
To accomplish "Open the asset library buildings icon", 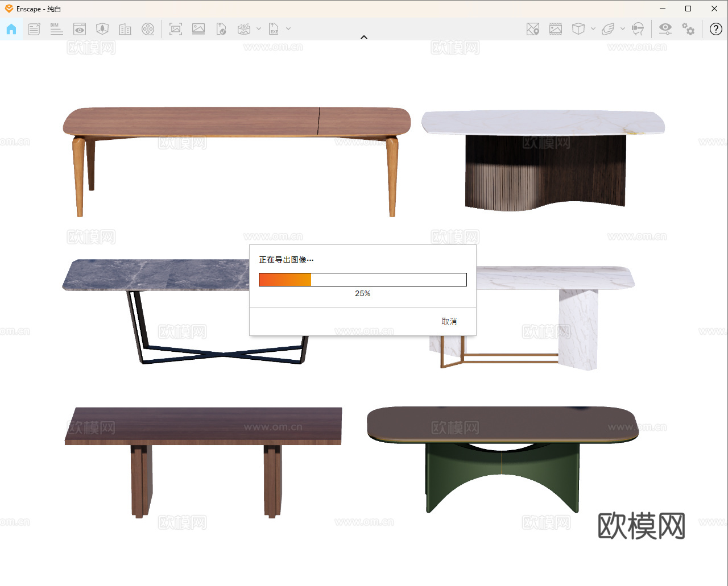I will click(125, 29).
